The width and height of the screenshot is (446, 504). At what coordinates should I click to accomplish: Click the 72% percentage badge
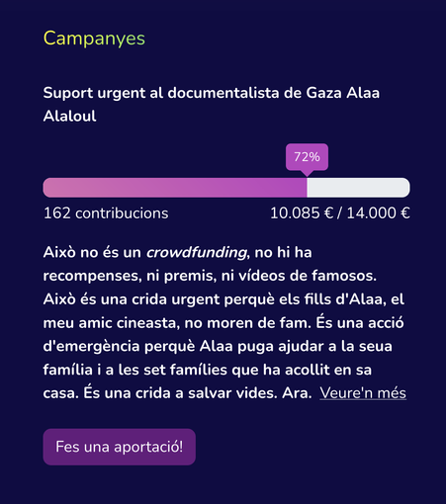click(x=307, y=157)
